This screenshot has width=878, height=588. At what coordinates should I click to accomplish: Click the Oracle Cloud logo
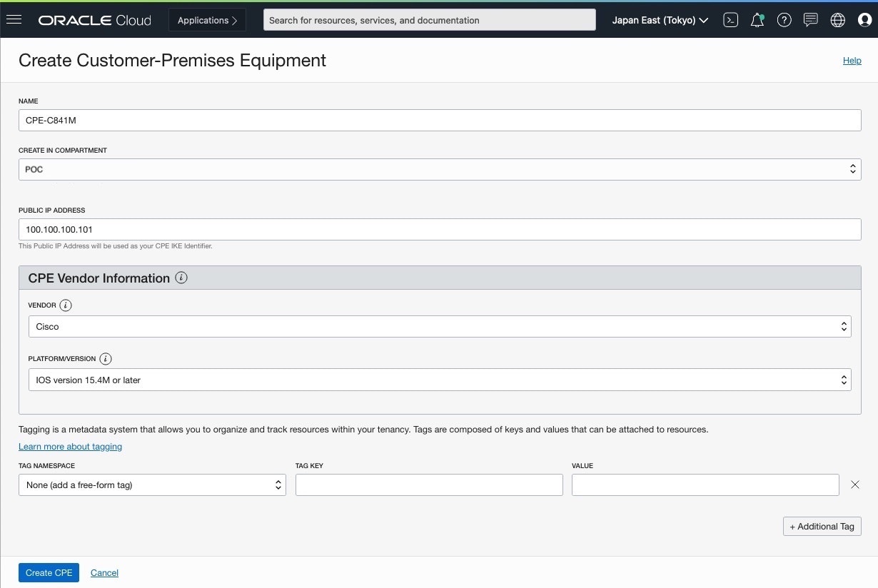tap(95, 20)
